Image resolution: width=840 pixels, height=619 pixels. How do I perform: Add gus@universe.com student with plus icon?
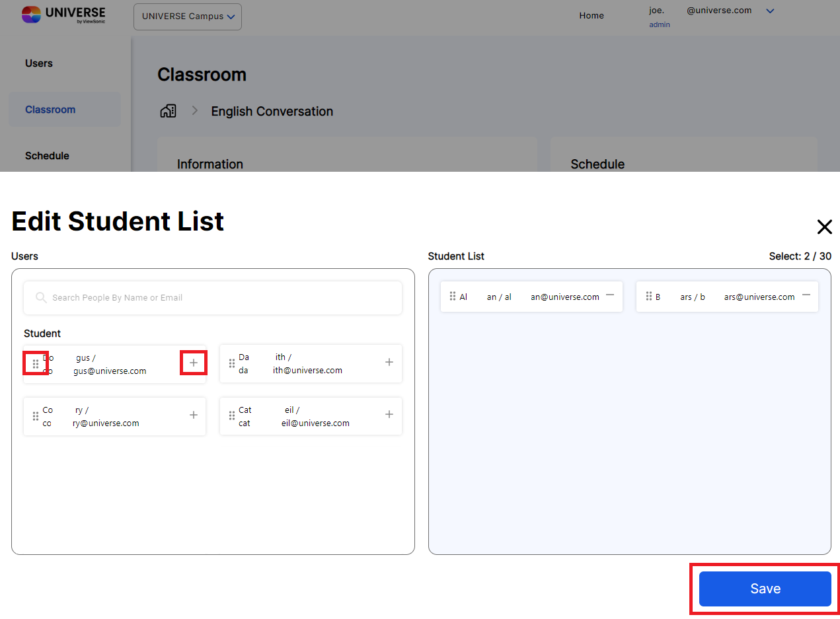tap(194, 363)
